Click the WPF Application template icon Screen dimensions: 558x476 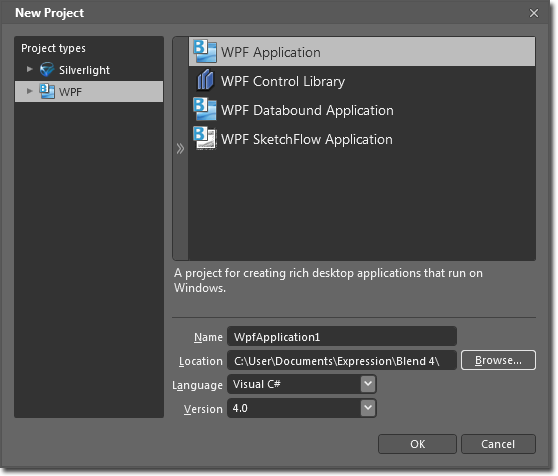point(205,52)
